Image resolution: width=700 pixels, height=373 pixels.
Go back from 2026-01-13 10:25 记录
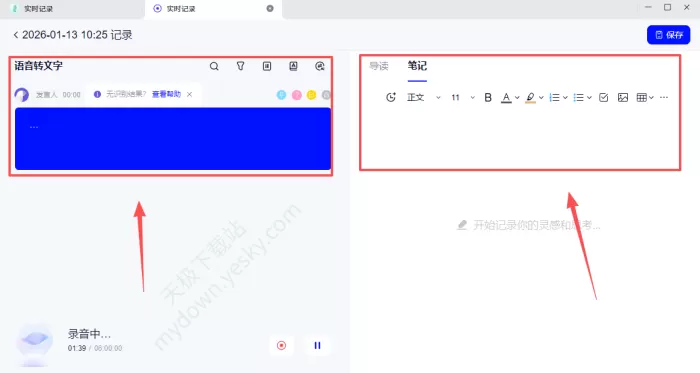pos(16,35)
